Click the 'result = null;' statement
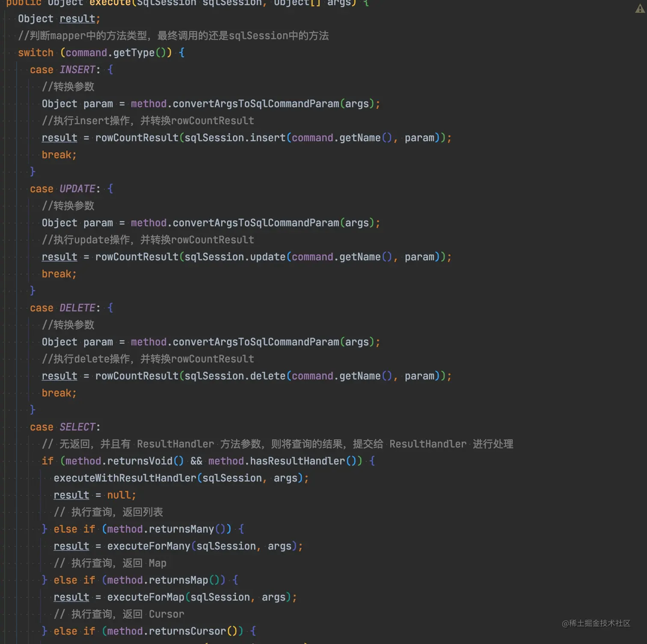The image size is (647, 644). click(x=95, y=495)
